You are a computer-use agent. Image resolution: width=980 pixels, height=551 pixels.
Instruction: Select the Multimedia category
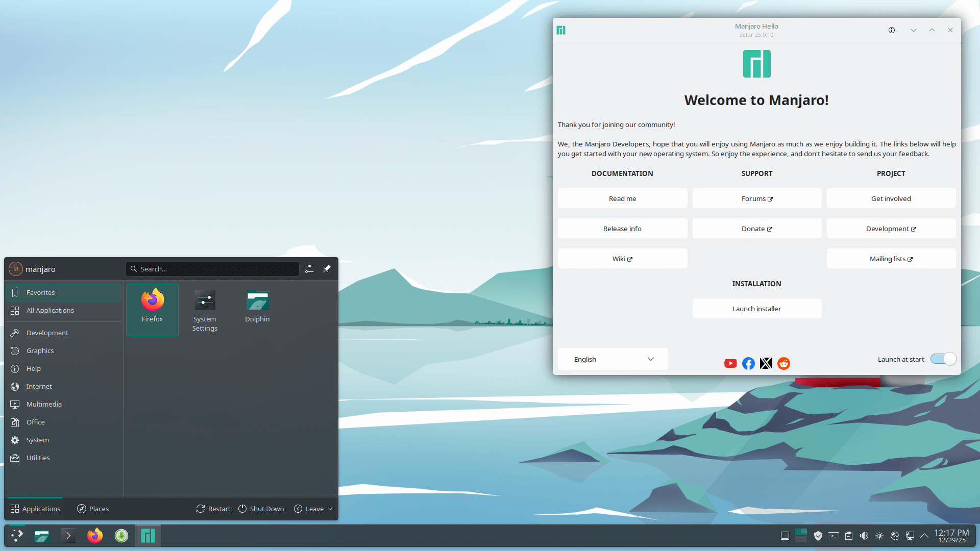(x=43, y=404)
